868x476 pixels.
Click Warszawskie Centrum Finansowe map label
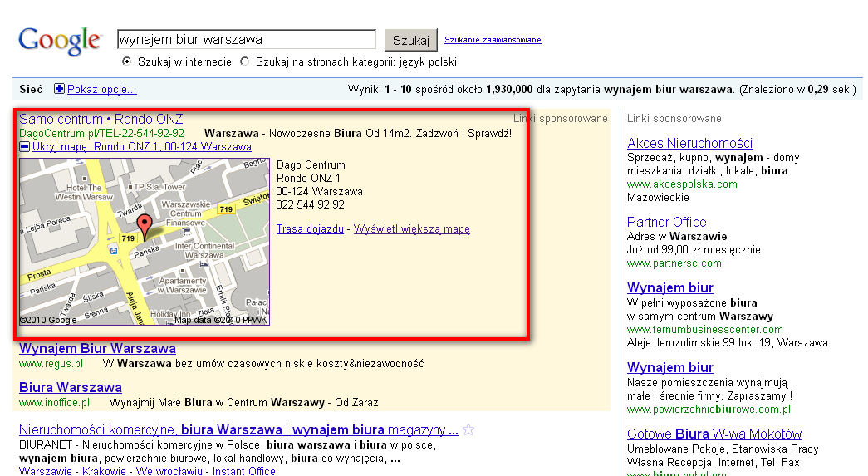(x=186, y=213)
